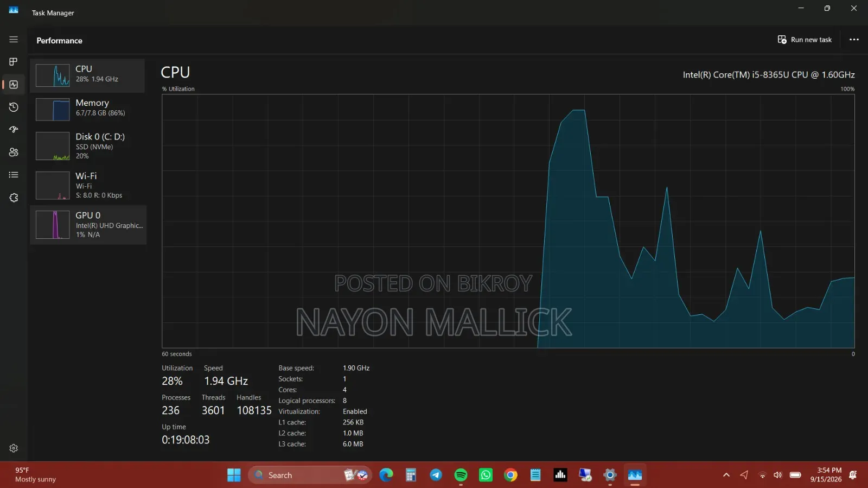Select Disk 0 (C: D:) entry
This screenshot has width=868, height=488.
tap(87, 146)
